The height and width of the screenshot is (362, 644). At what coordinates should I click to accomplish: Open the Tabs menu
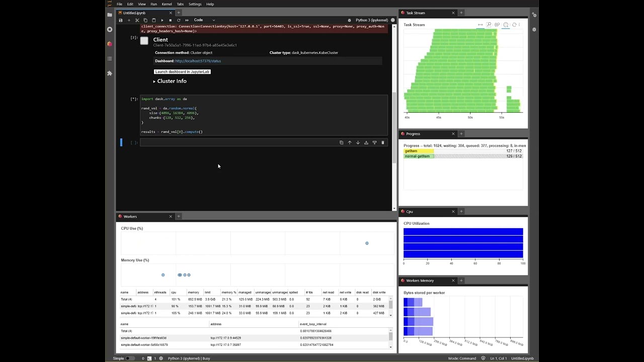(180, 4)
